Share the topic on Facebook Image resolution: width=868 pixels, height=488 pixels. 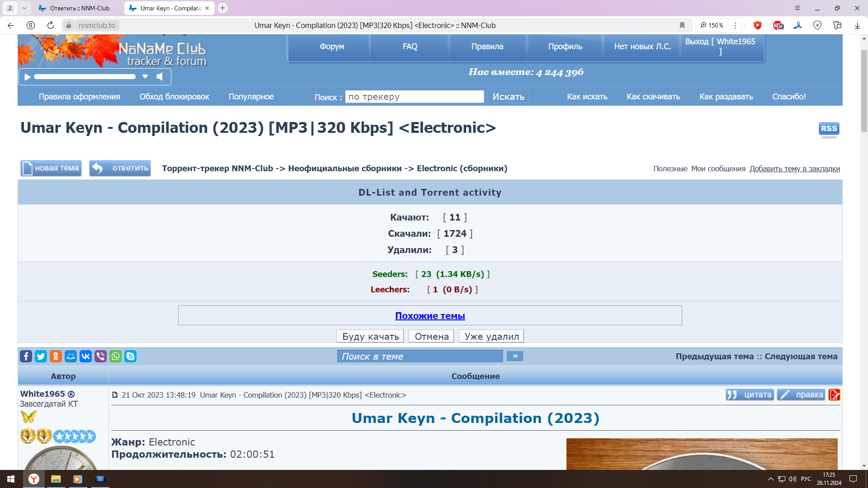(26, 357)
